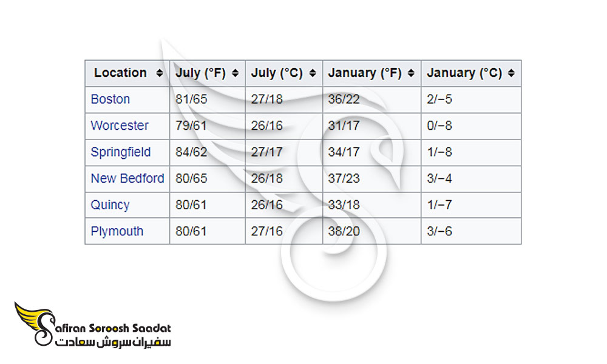Select Springfield's January °F value 34/17

click(x=344, y=152)
